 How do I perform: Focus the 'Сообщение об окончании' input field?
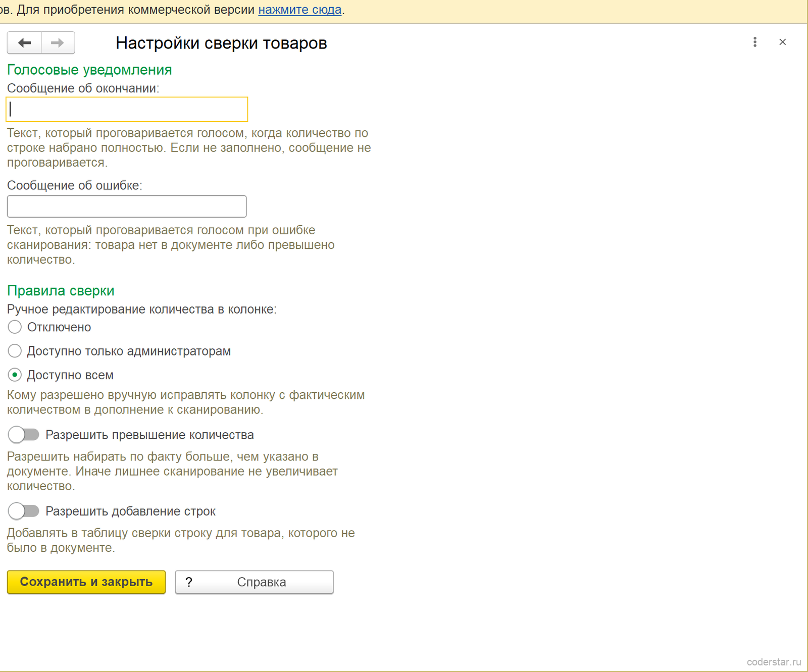(x=127, y=109)
